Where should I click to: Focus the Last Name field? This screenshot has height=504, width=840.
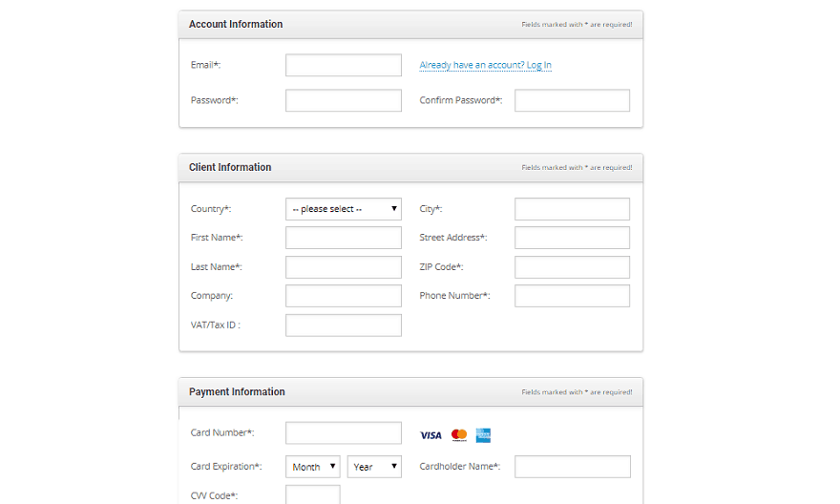pos(344,267)
